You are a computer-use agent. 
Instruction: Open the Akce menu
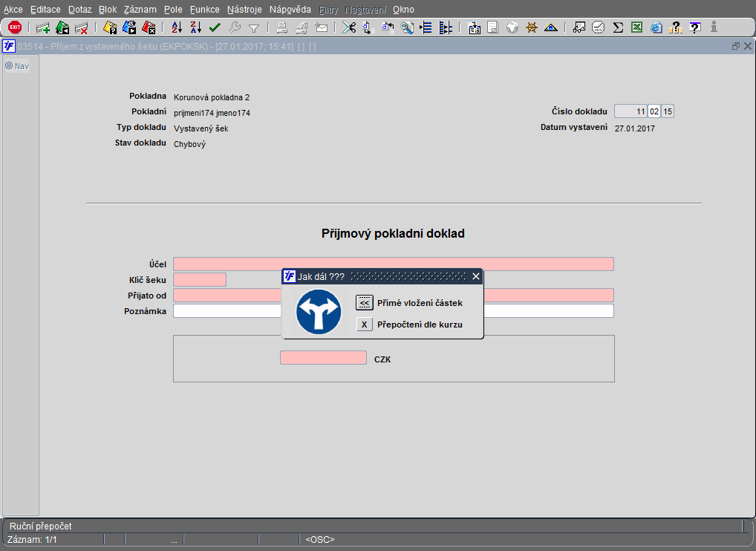click(x=13, y=10)
